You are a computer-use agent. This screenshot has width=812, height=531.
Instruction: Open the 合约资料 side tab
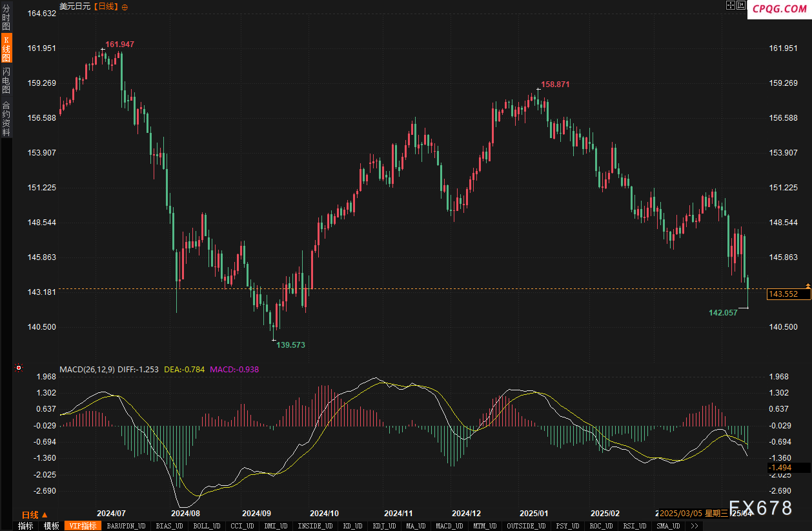coord(6,119)
